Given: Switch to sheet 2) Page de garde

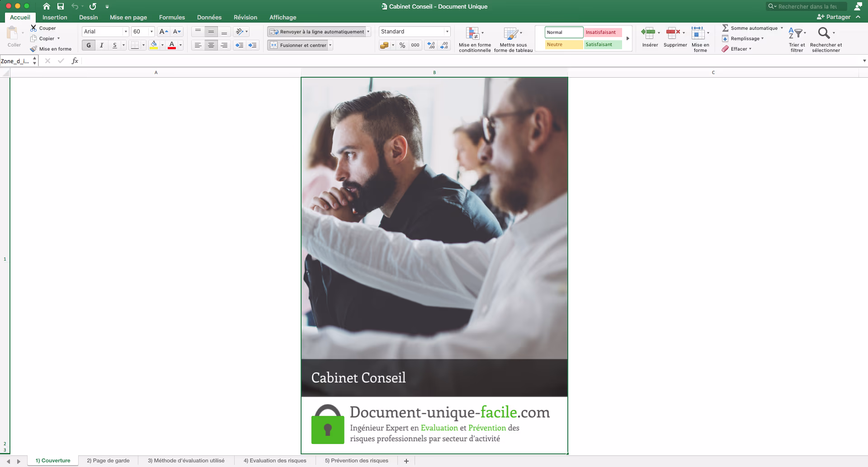Looking at the screenshot, I should pyautogui.click(x=108, y=461).
